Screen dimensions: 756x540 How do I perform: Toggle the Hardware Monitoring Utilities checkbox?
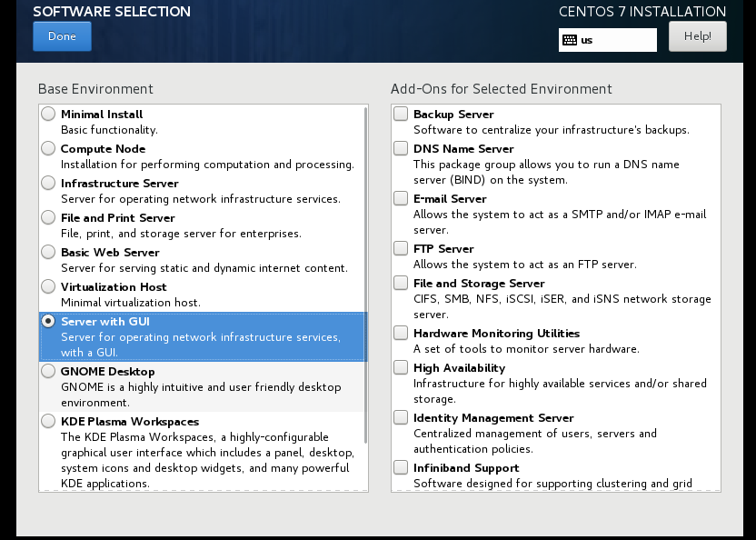pyautogui.click(x=401, y=333)
